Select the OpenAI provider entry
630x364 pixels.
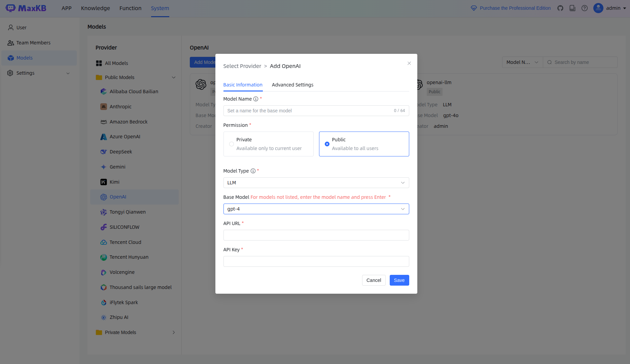134,197
